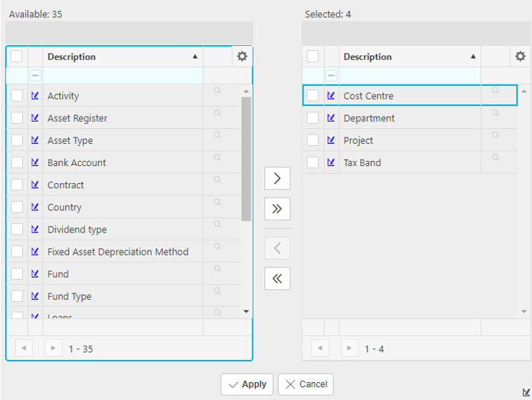Remove all items from Selected list
This screenshot has width=532, height=400.
277,278
